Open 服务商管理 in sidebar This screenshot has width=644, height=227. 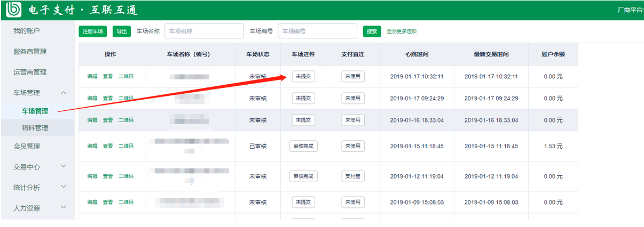click(x=30, y=52)
